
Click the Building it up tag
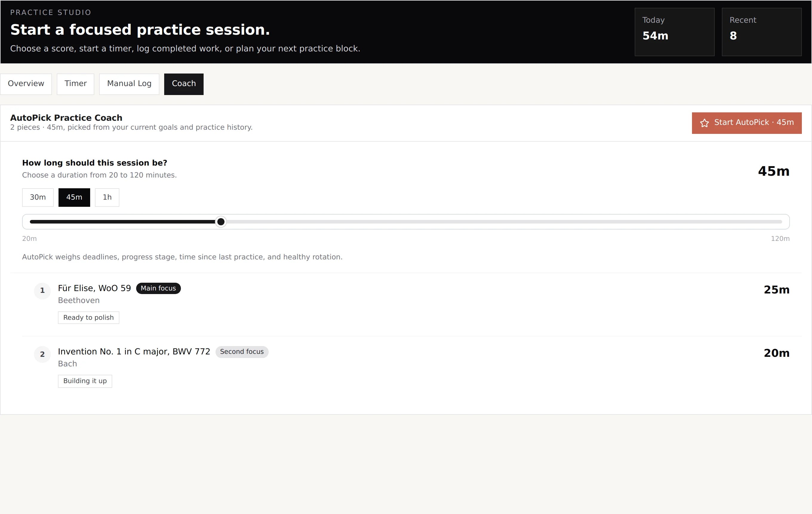pyautogui.click(x=85, y=381)
